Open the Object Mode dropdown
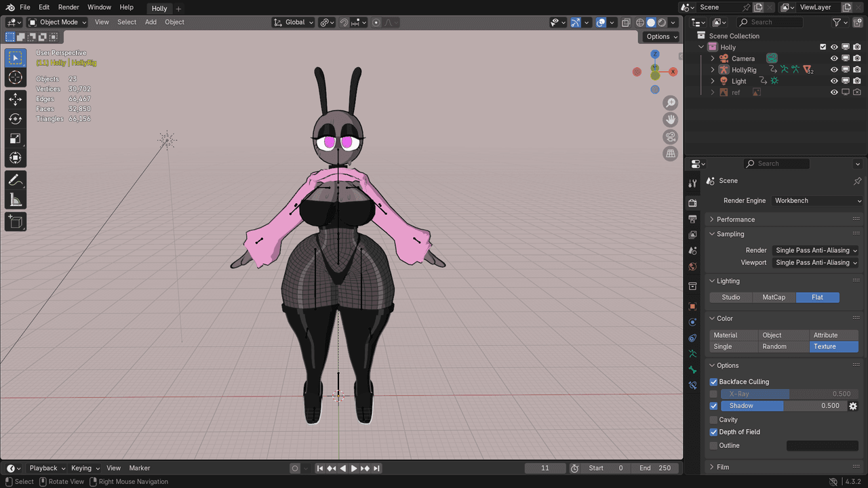 [58, 22]
